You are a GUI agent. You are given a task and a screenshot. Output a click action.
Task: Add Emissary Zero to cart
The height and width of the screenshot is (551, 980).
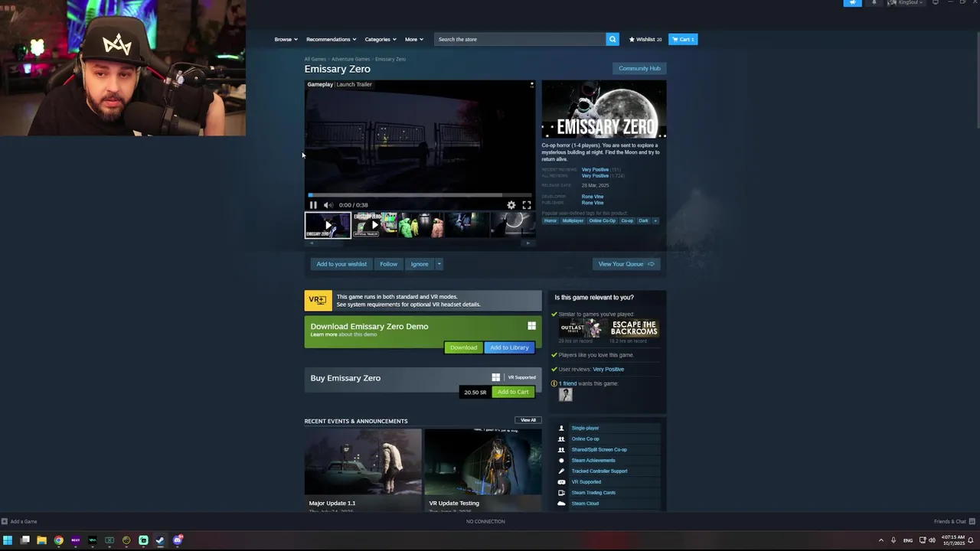pyautogui.click(x=513, y=392)
